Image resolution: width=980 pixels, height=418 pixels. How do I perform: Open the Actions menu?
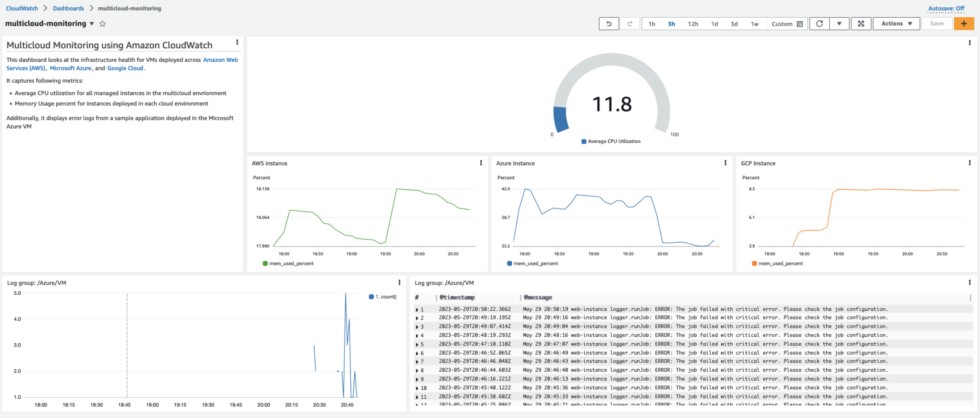pos(896,23)
